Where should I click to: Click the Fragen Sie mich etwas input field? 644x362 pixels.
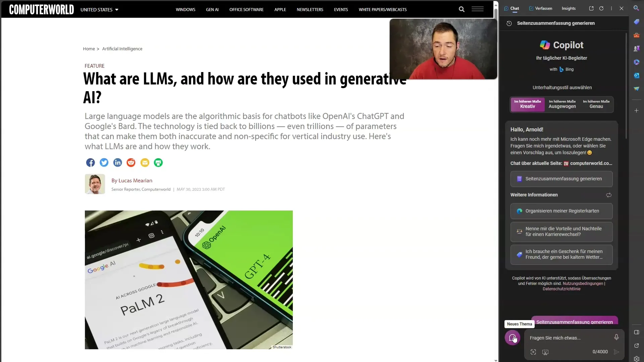(571, 338)
